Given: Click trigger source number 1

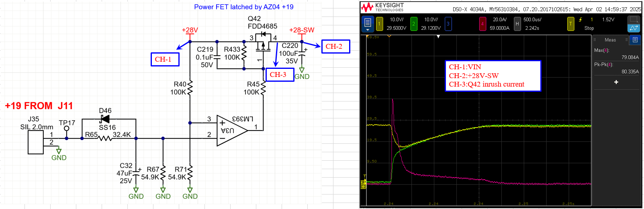Looking at the screenshot, I should (591, 20).
